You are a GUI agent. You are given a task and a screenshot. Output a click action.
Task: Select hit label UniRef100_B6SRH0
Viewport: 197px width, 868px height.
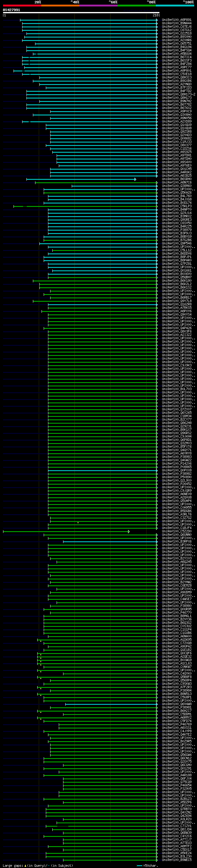[x=176, y=179]
